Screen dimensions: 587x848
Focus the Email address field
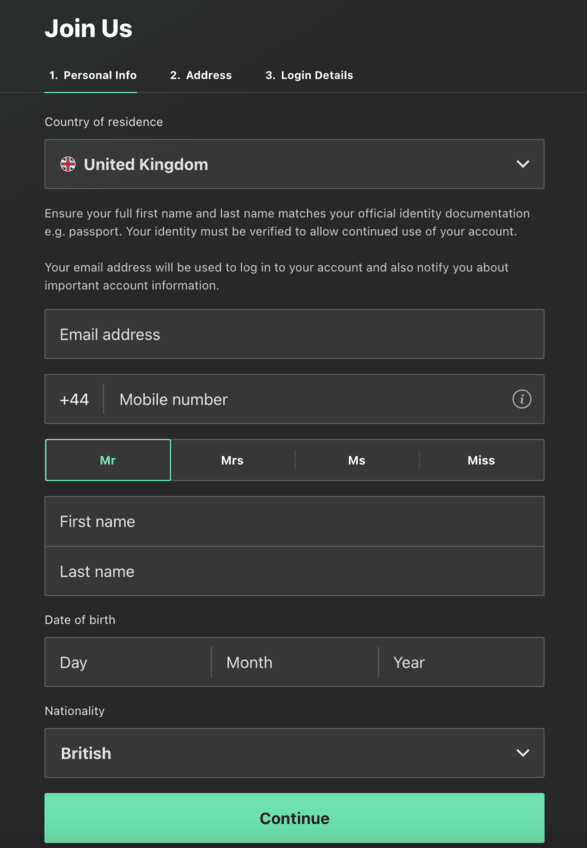click(x=294, y=334)
